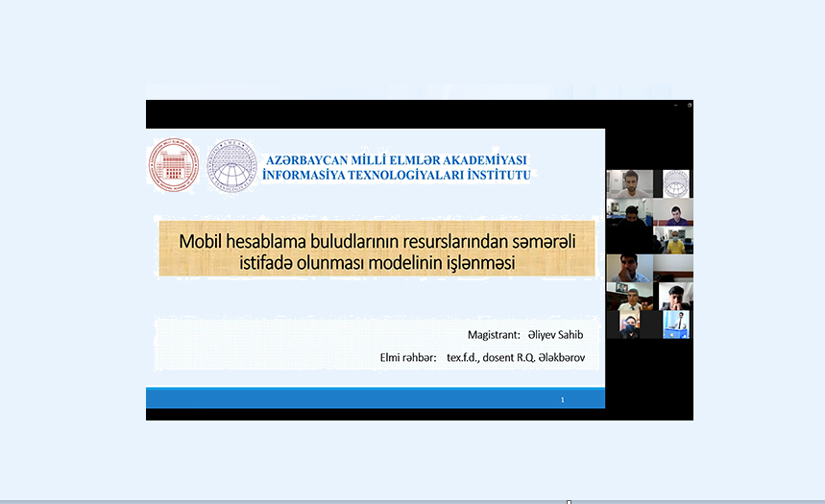825x504 pixels.
Task: Select participant in purple shirt
Action: (x=673, y=212)
